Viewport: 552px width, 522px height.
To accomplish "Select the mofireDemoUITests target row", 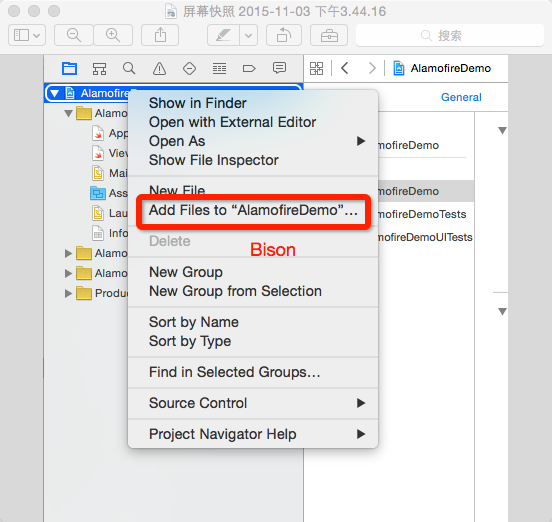I will 426,237.
